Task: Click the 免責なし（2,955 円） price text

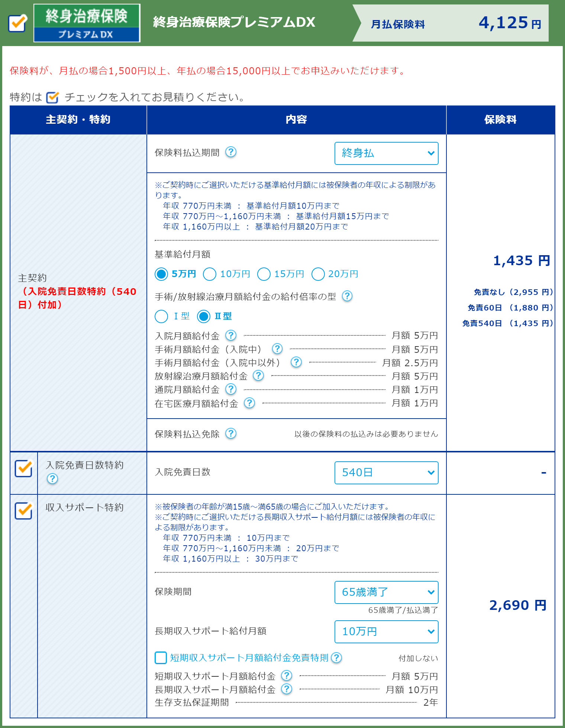Action: (513, 292)
